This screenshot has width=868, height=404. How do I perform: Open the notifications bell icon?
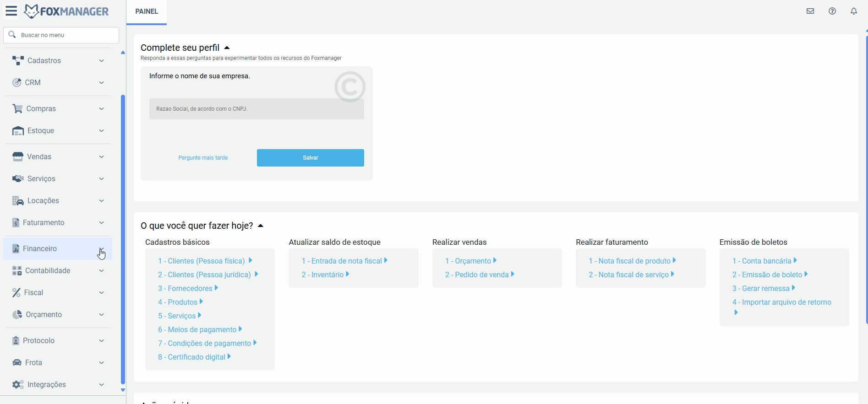click(x=854, y=11)
